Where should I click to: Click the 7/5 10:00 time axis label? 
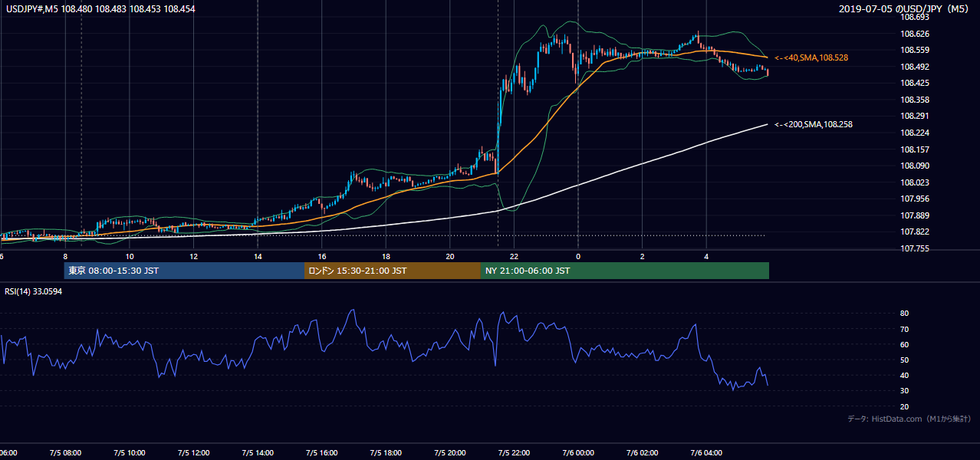130,453
